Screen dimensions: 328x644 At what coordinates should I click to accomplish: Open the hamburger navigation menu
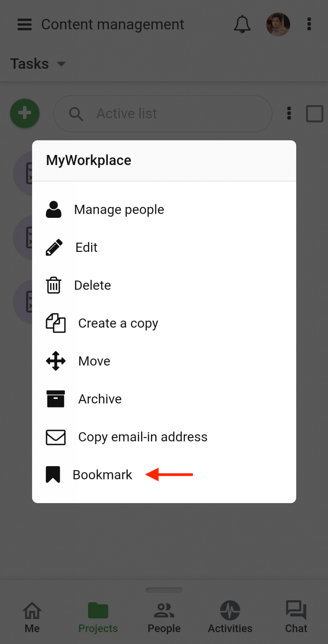[25, 25]
